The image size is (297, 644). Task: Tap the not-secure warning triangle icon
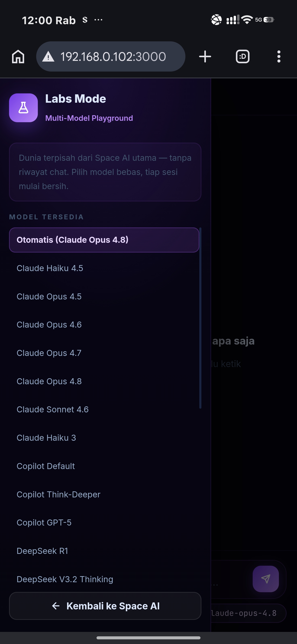[48, 57]
